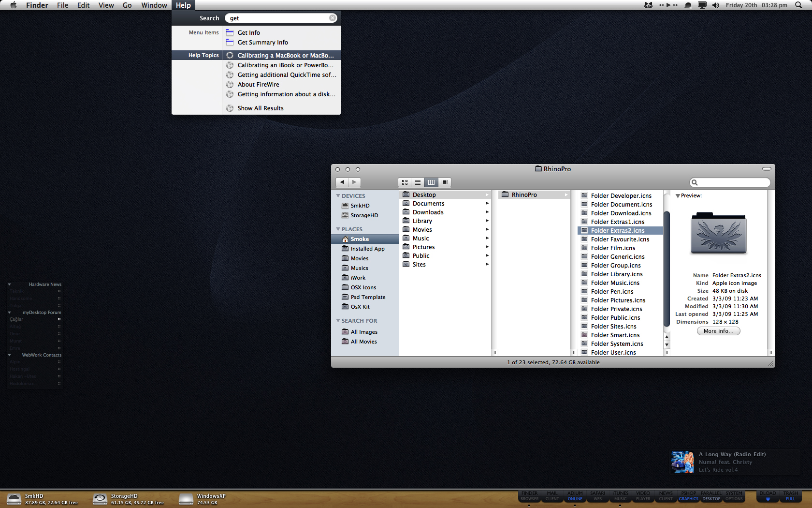Switch Finder to icon view

[405, 182]
